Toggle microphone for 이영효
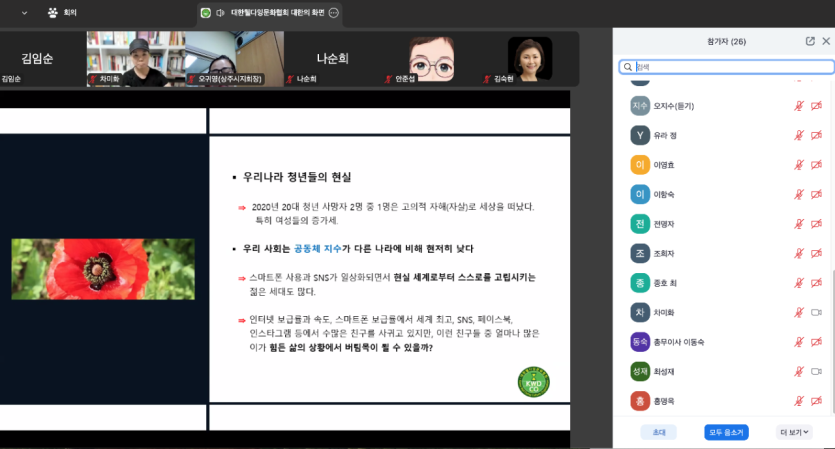 pyautogui.click(x=799, y=164)
